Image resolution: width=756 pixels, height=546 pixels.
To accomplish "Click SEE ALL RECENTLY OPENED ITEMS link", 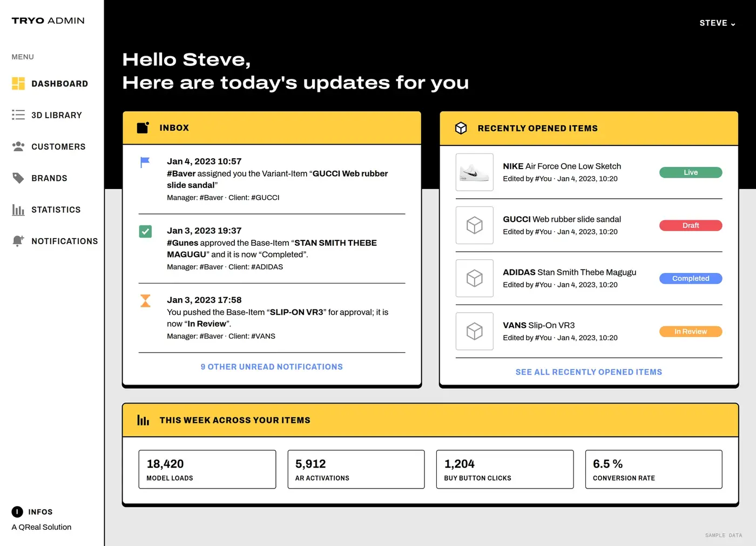I will point(589,372).
